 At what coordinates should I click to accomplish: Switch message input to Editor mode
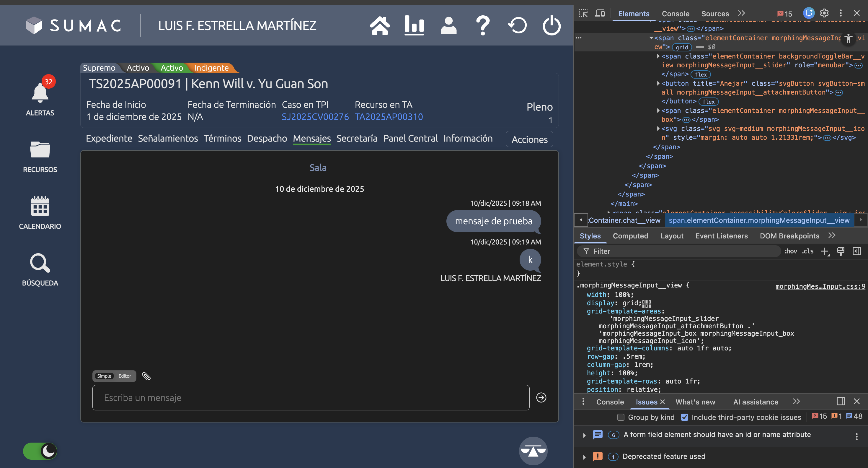point(125,376)
